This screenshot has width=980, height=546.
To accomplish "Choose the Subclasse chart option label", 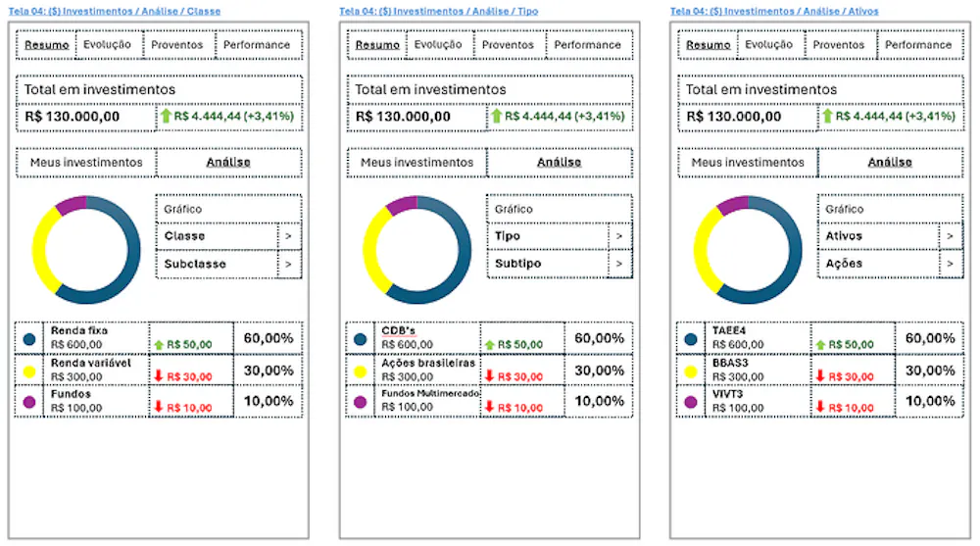I will pos(195,264).
